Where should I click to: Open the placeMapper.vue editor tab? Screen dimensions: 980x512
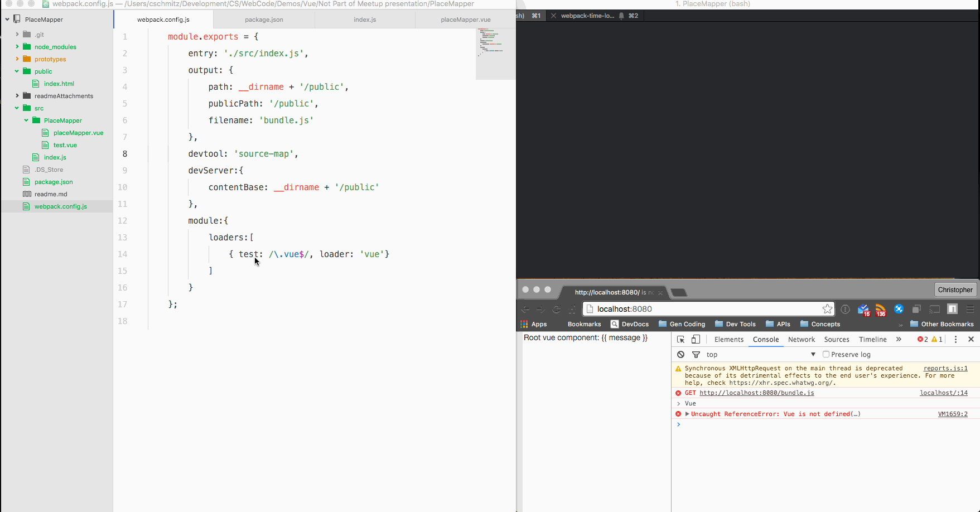point(466,20)
